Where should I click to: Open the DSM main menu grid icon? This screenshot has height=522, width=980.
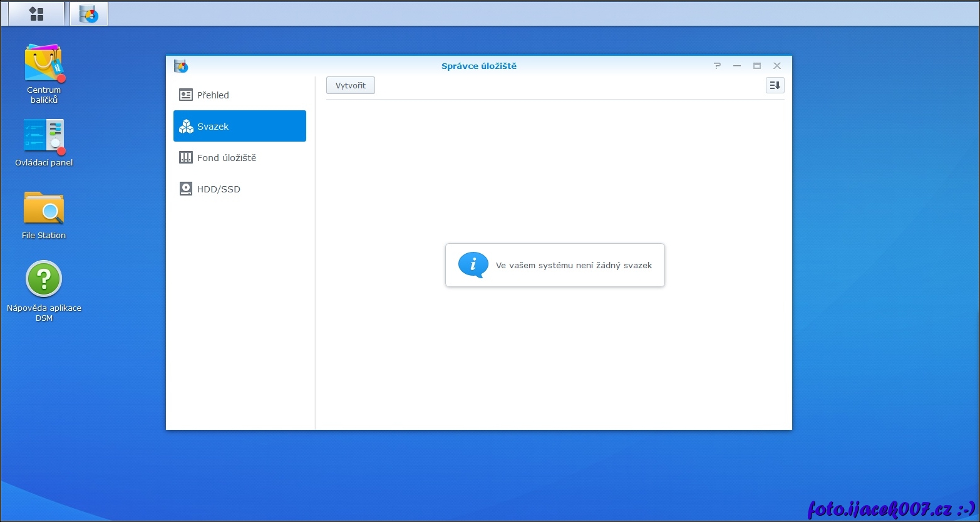(x=36, y=14)
